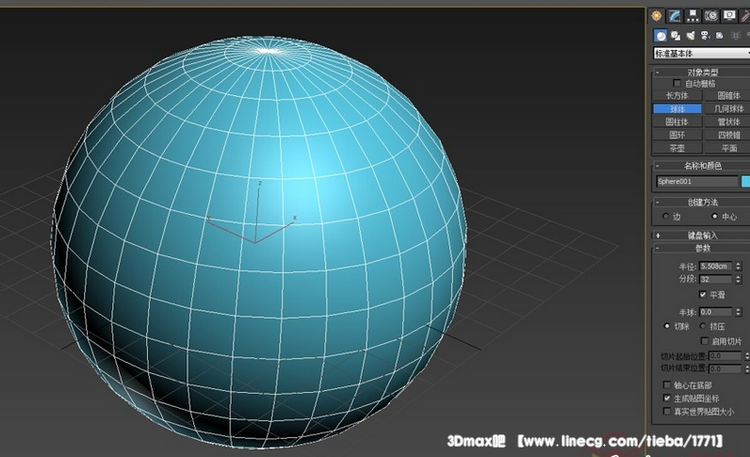Click the Sphere001 name field

[x=696, y=182]
